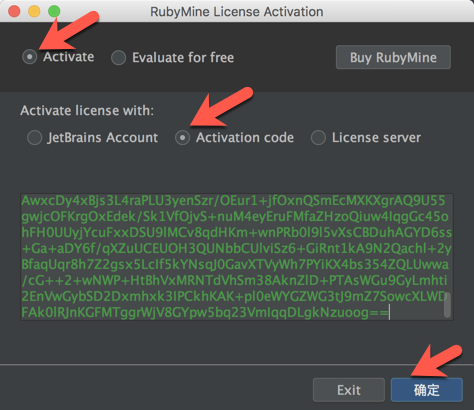Choose the Evaluate for free option
474x410 pixels.
pyautogui.click(x=118, y=58)
